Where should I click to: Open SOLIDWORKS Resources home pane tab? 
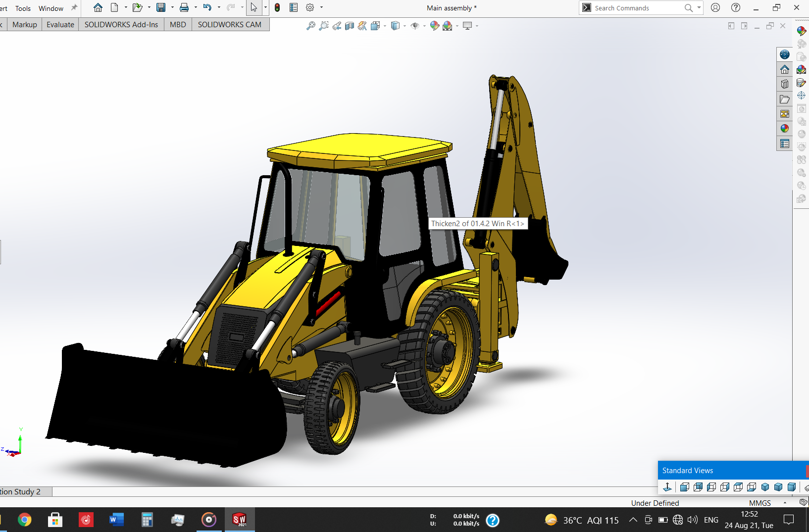click(785, 69)
